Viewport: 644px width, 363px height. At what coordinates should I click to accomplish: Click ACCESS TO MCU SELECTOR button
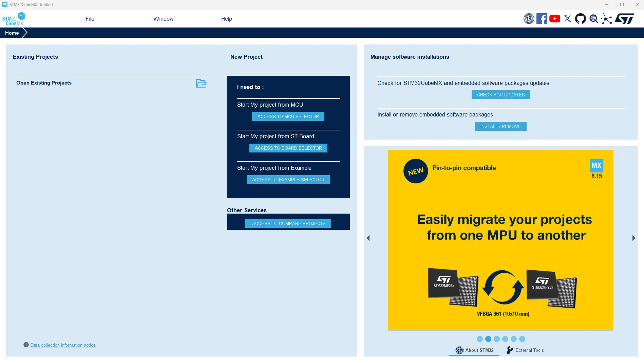[288, 116]
